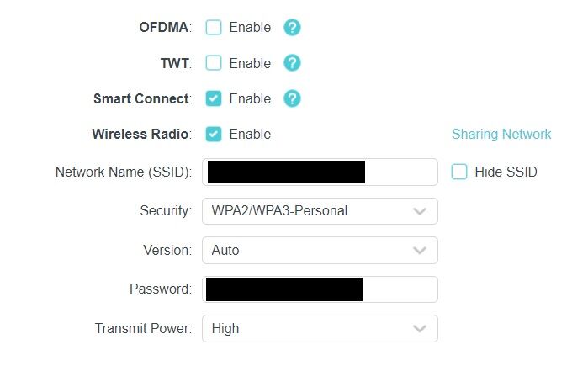
Task: Open the Transmit Power field showing High
Action: 320,329
